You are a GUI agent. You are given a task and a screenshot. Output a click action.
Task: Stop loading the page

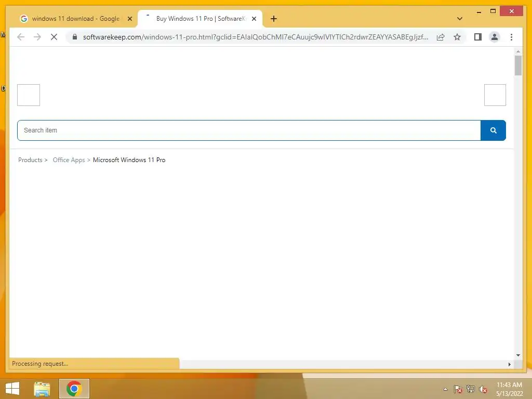point(54,37)
